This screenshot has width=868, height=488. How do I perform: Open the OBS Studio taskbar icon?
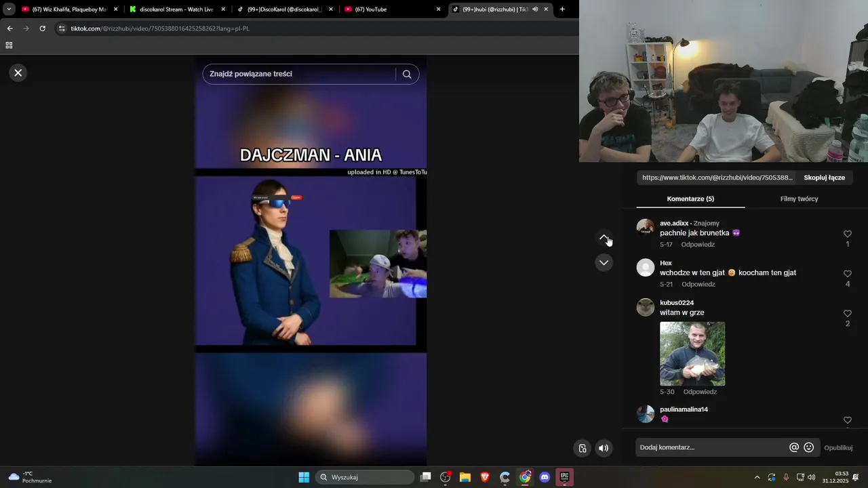pos(446,477)
